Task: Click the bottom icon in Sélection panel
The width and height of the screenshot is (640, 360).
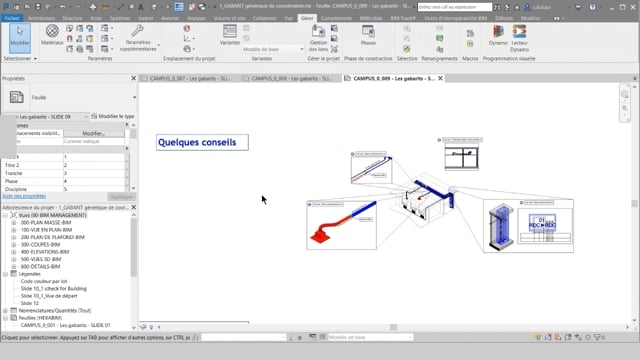Action: tap(407, 49)
